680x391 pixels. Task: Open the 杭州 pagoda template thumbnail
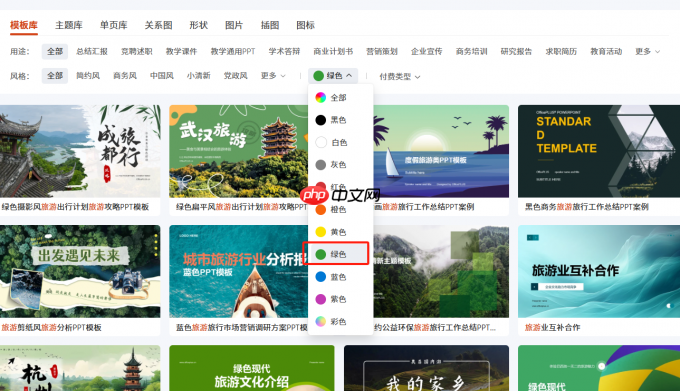[x=80, y=368]
